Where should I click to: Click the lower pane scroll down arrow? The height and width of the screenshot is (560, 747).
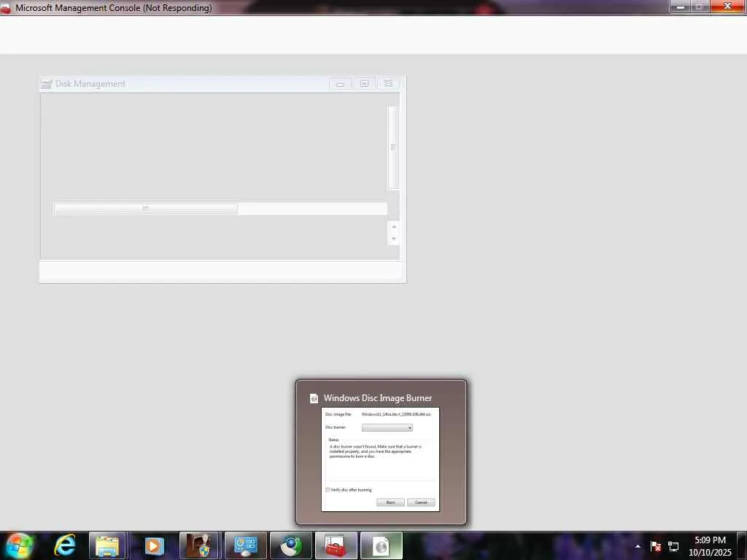click(393, 238)
